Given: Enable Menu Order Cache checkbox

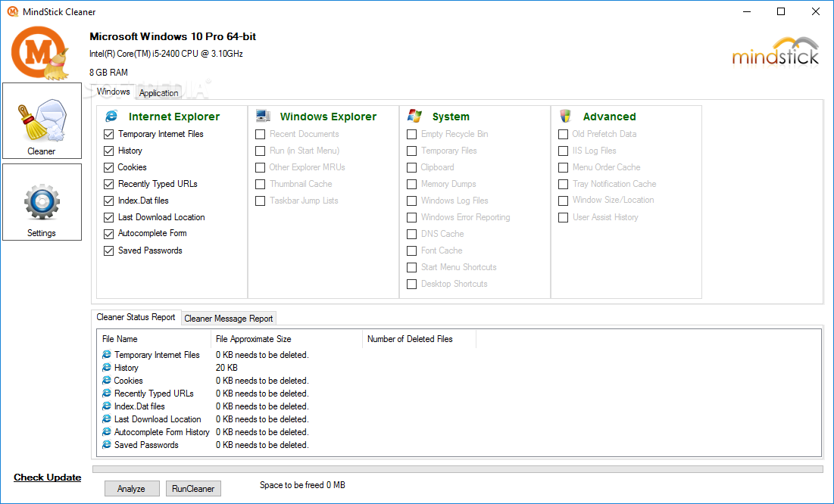Looking at the screenshot, I should tap(564, 167).
